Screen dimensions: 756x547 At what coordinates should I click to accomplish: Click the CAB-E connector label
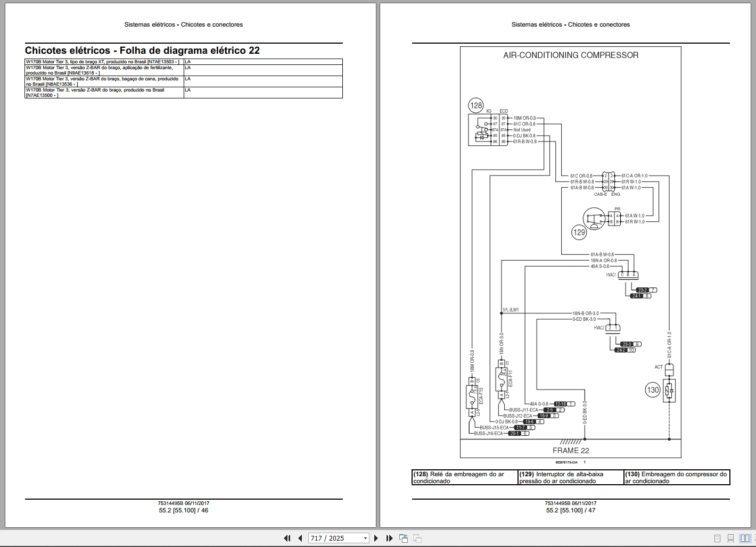click(600, 194)
